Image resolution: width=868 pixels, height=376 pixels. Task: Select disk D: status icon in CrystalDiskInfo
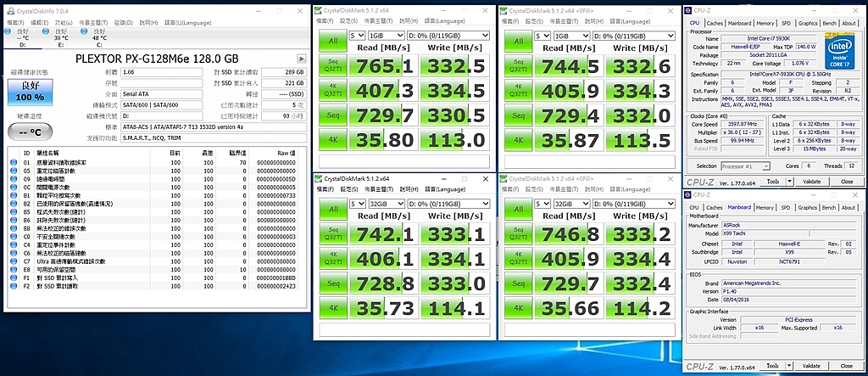coord(8,32)
